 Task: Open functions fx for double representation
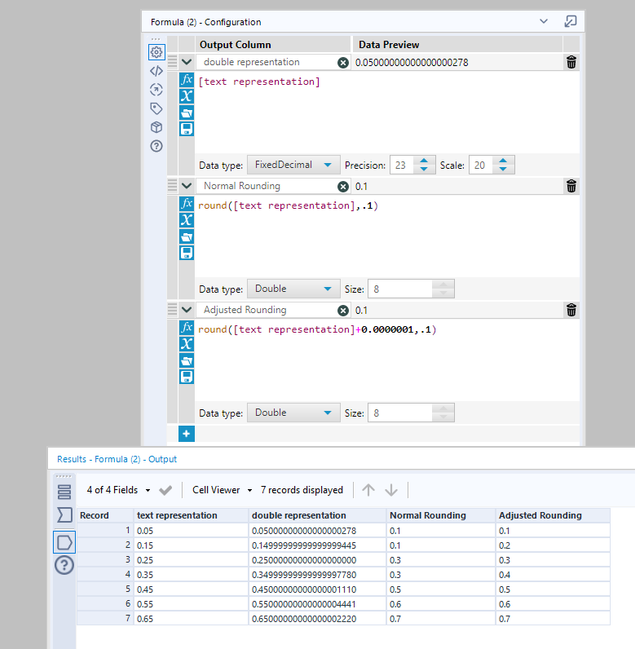[x=187, y=79]
